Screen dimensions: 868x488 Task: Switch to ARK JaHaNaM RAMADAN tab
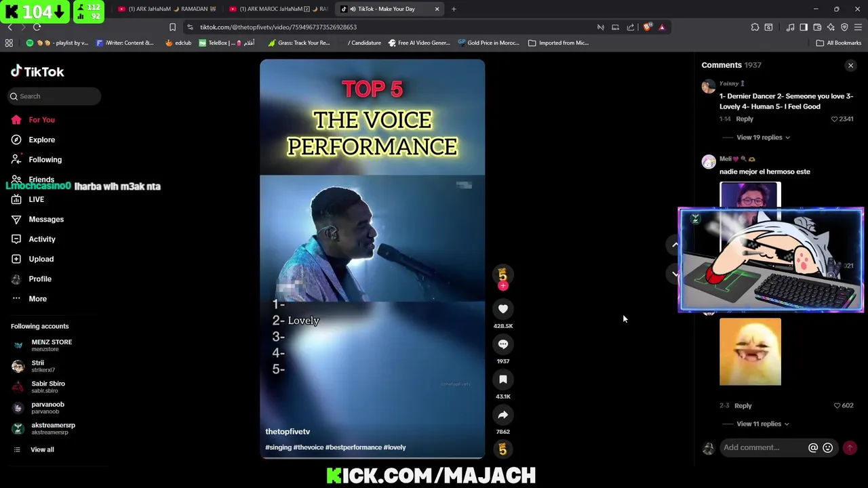(168, 9)
